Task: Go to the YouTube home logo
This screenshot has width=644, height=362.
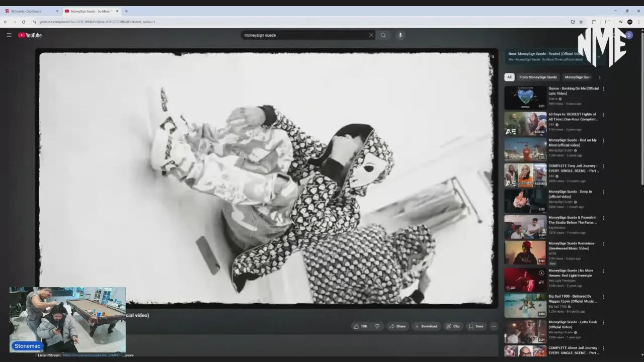Action: (x=30, y=35)
